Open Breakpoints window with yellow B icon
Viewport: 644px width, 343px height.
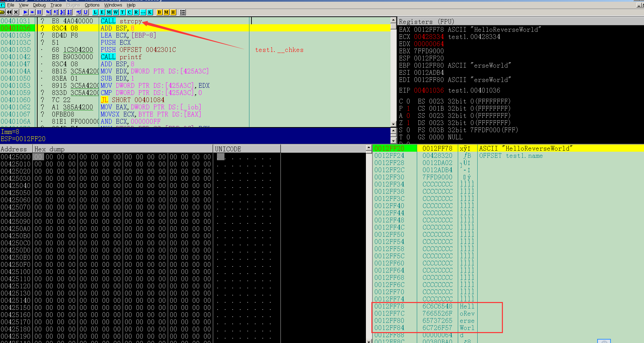point(159,12)
